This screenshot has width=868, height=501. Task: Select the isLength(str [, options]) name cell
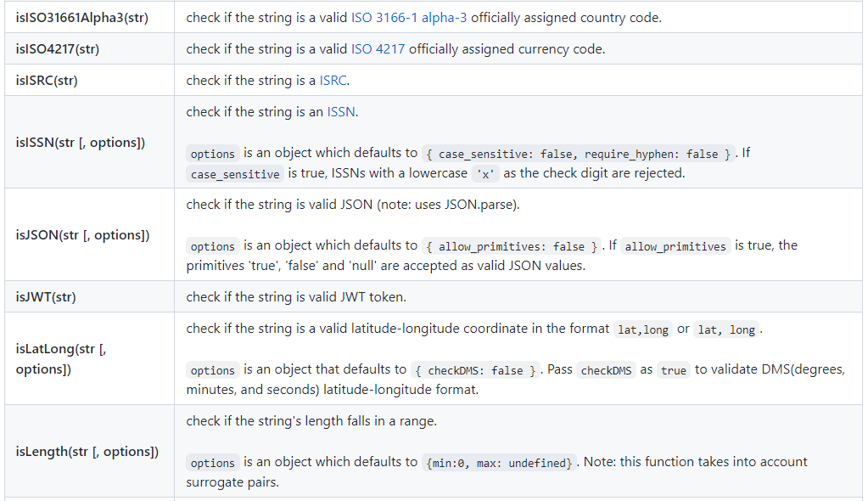87,452
